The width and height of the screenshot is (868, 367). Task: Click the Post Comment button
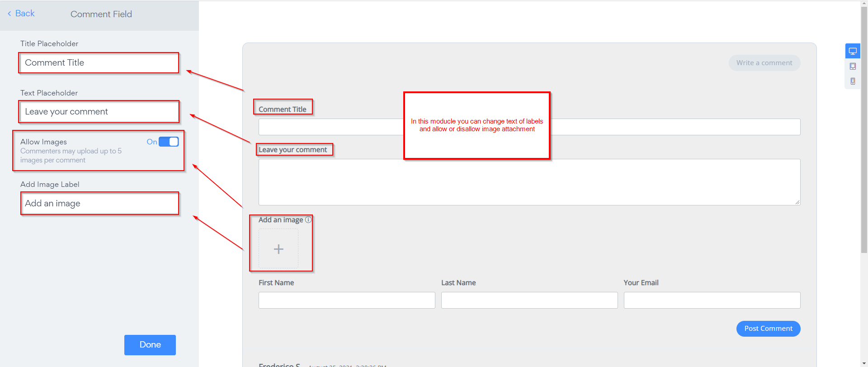click(x=769, y=329)
